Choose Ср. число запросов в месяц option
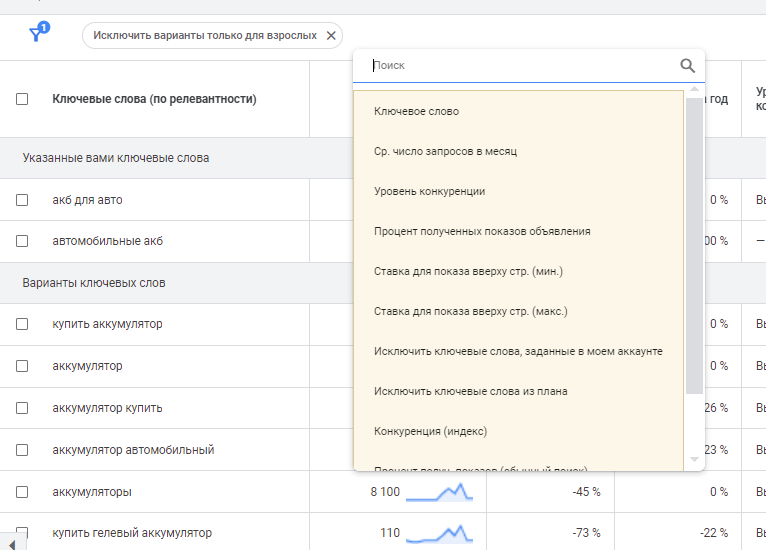 [x=518, y=151]
